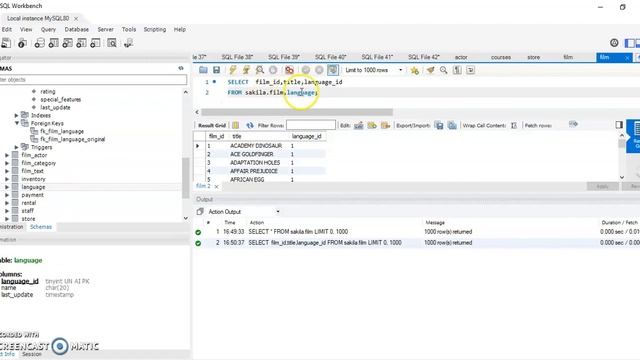This screenshot has width=640, height=360.
Task: Expand the film_actor table node
Action: (7, 155)
